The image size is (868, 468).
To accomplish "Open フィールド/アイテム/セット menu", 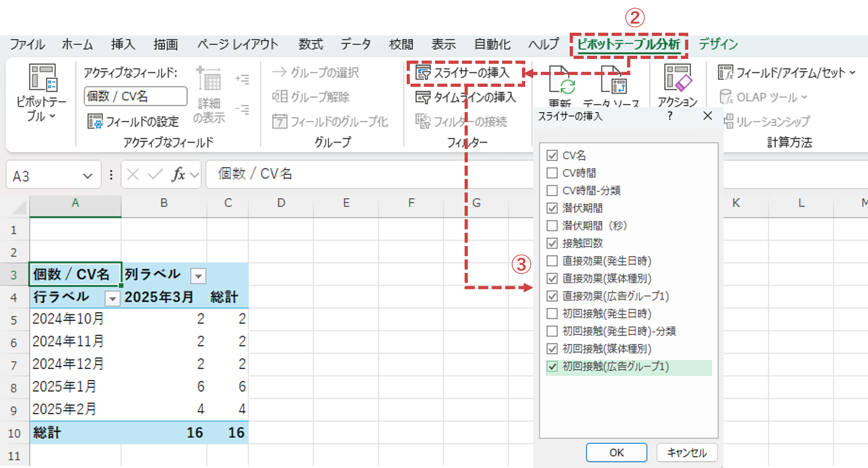I will 787,72.
